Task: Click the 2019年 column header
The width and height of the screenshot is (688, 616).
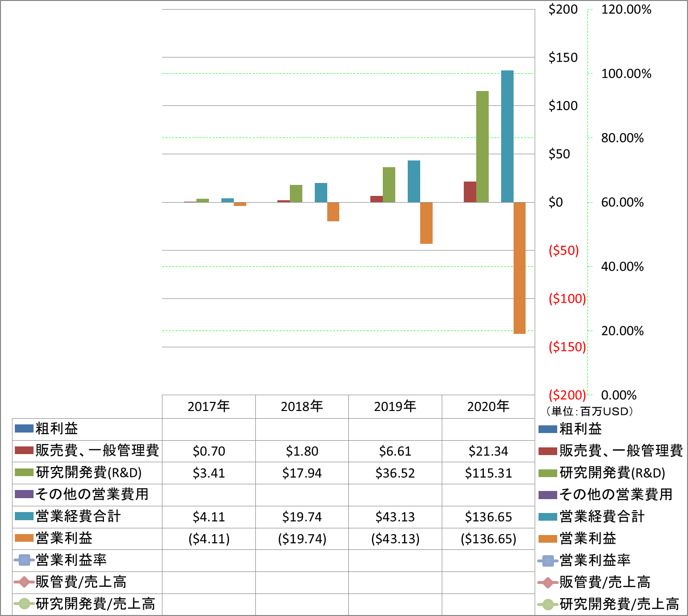Action: coord(395,407)
